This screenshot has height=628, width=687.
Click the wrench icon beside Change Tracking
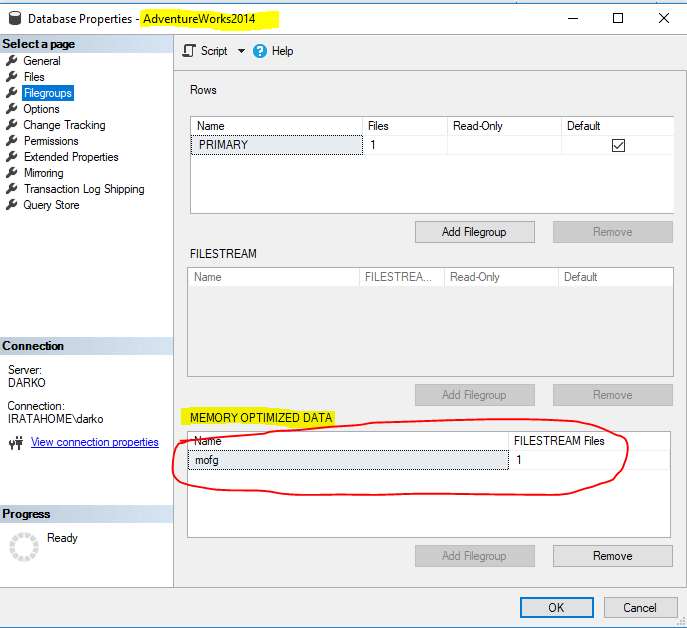click(12, 124)
